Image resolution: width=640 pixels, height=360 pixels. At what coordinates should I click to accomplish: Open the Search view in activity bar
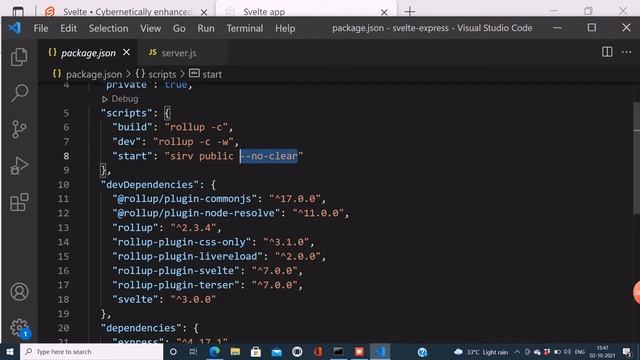coord(19,93)
